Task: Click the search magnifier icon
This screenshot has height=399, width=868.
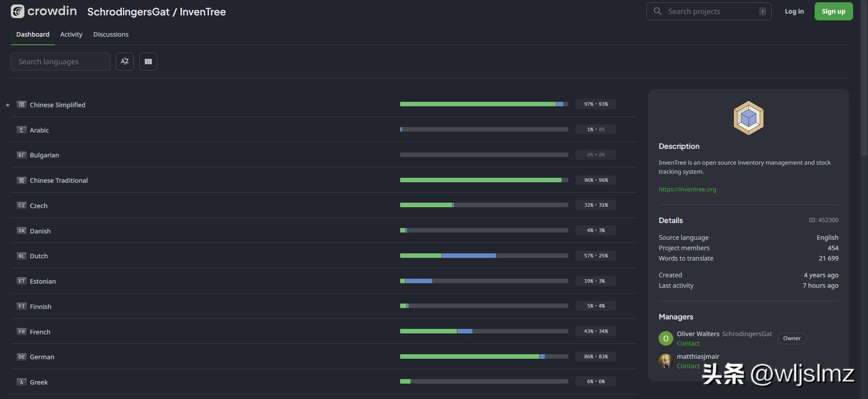Action: click(x=658, y=11)
